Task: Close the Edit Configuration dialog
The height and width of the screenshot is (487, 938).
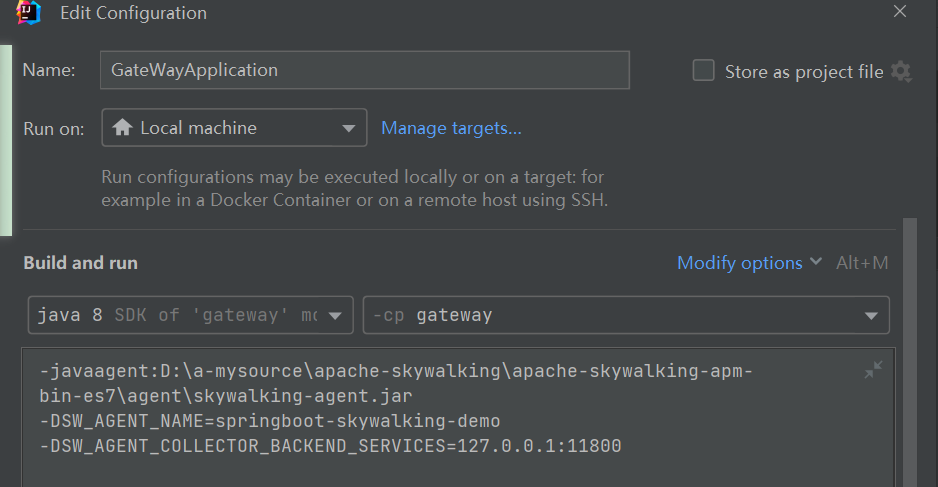Action: click(x=900, y=11)
